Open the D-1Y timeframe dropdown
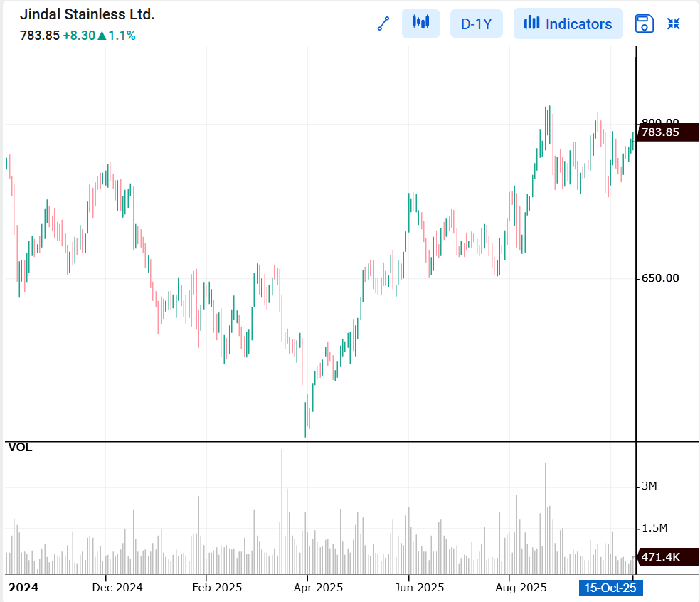Screen dimensions: 700x602 coord(477,23)
